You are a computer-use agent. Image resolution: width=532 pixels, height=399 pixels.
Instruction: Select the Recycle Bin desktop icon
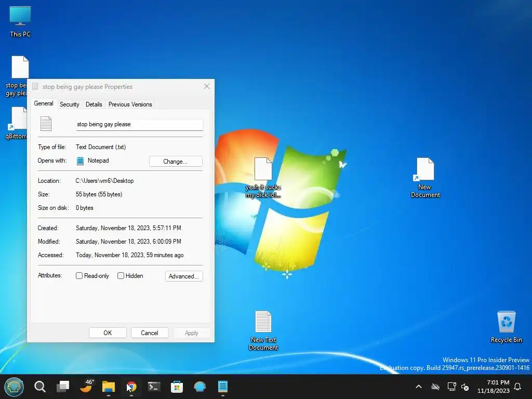pyautogui.click(x=506, y=327)
